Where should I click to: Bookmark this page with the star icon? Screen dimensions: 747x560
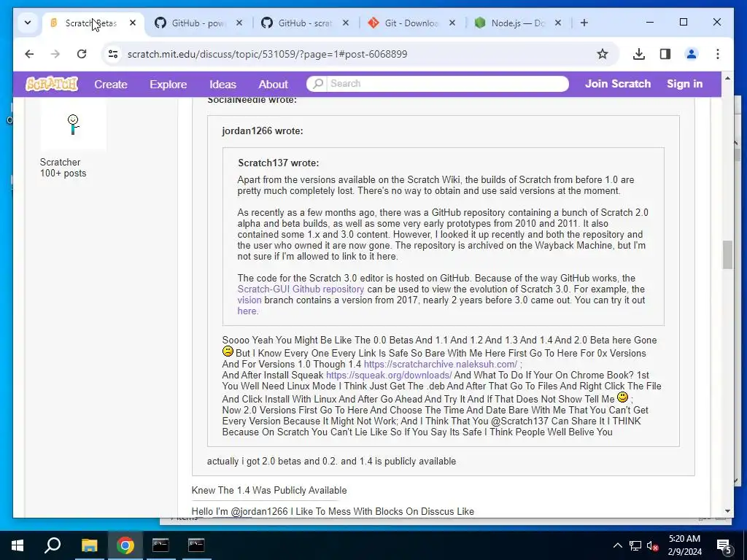pos(603,54)
